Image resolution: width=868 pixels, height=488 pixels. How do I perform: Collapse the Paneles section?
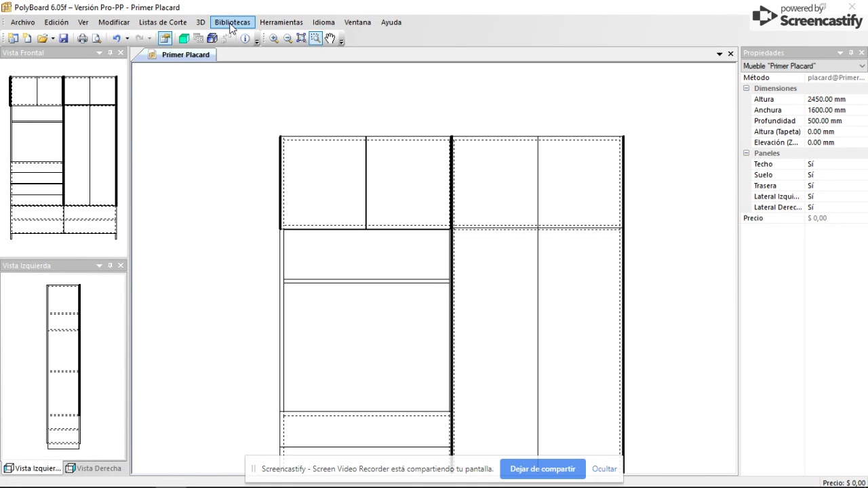tap(746, 153)
